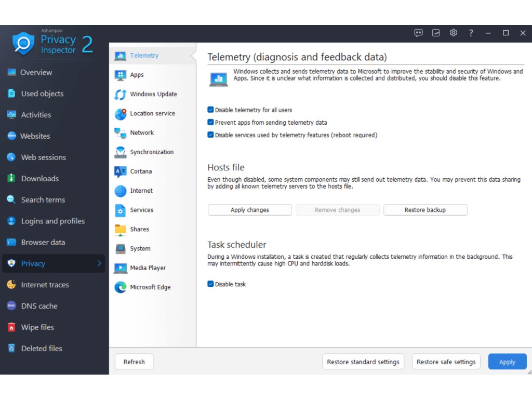532x399 pixels.
Task: Click the DNS cache icon
Action: 11,305
